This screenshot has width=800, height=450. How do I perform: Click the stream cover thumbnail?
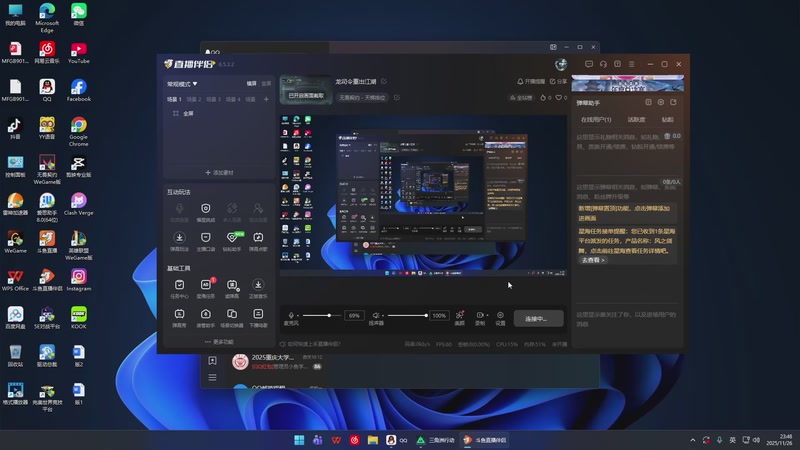pyautogui.click(x=306, y=90)
